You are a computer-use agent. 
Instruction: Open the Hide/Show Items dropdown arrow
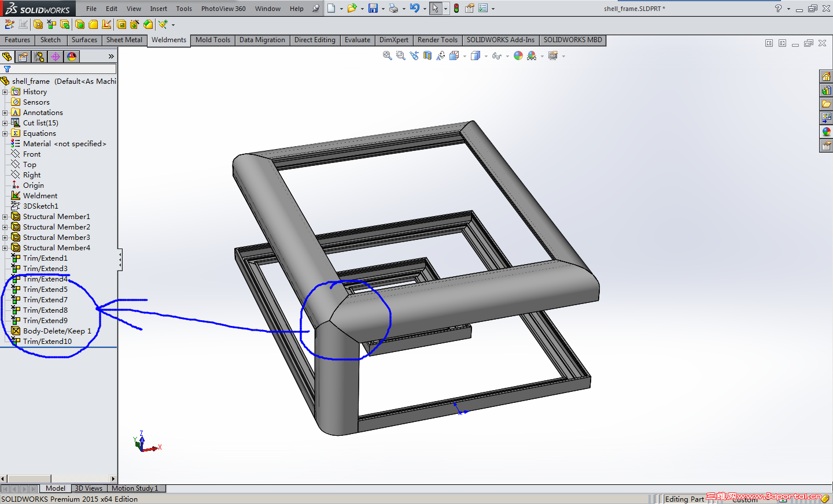click(x=507, y=56)
